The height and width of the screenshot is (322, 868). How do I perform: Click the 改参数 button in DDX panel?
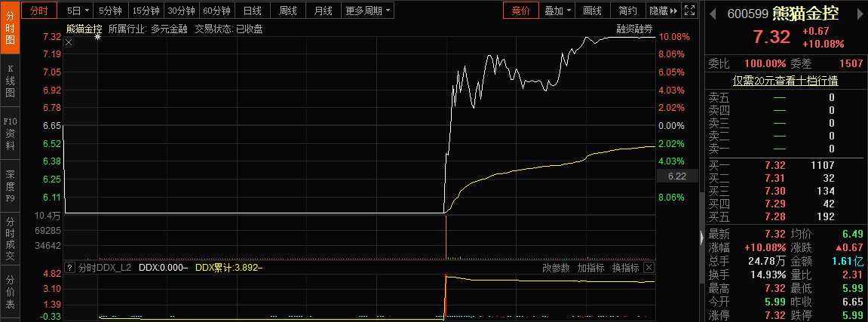pyautogui.click(x=556, y=268)
